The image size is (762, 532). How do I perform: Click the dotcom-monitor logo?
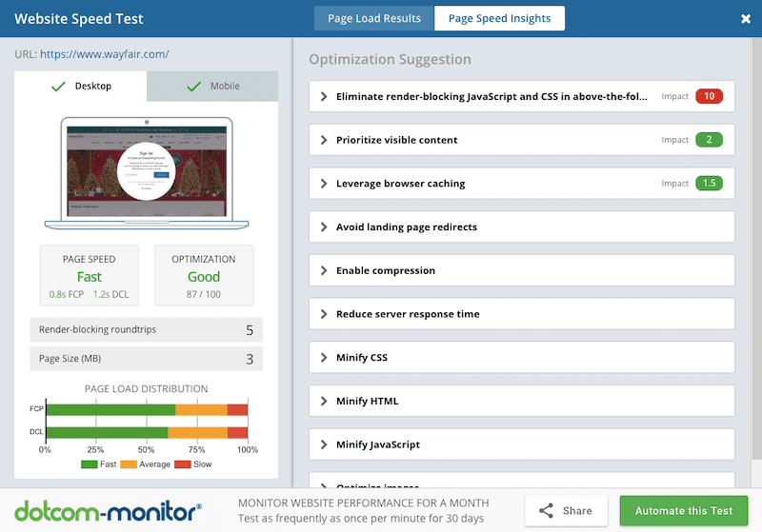[108, 512]
